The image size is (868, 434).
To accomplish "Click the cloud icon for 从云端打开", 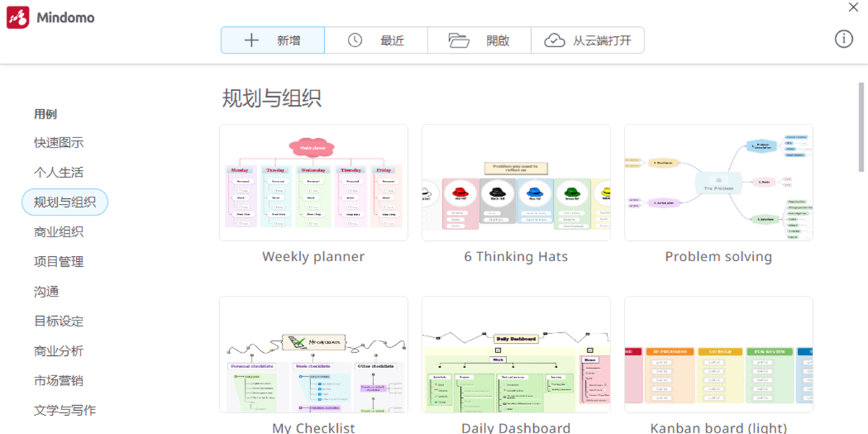I will coord(555,41).
